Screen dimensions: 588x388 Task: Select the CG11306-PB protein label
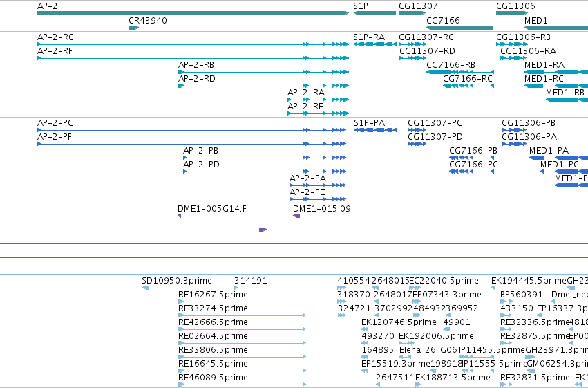(529, 123)
